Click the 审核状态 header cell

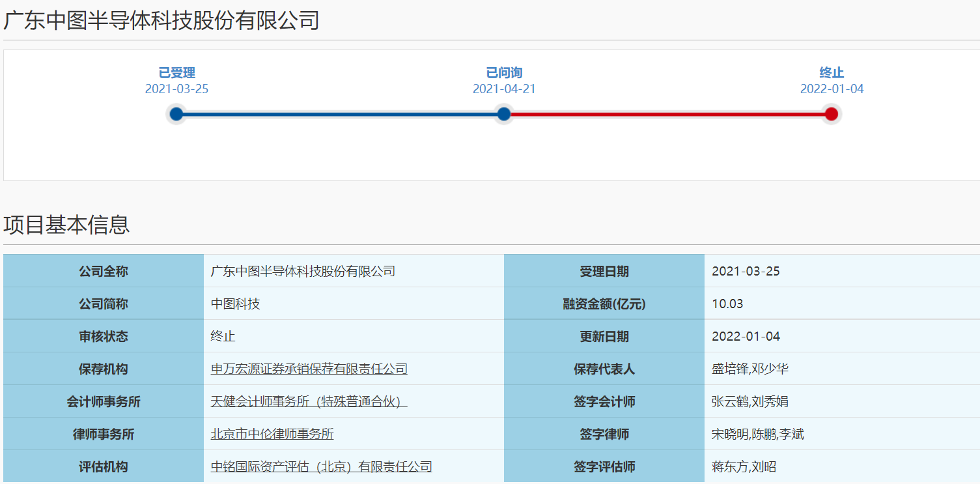pos(104,336)
